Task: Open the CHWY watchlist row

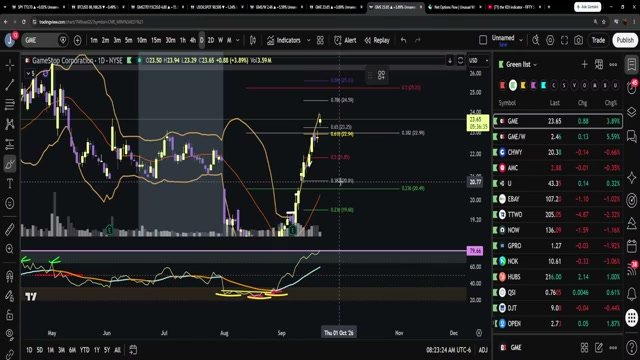Action: [558, 152]
